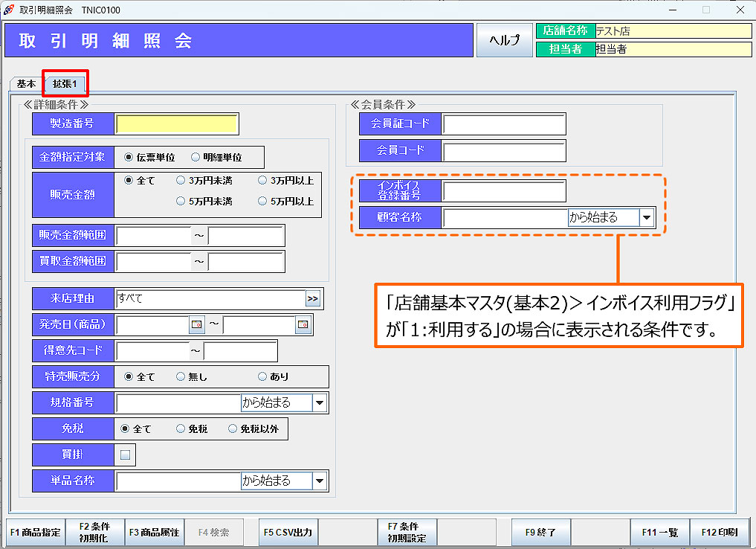Click the >> button beside 来店理由
Image resolution: width=756 pixels, height=549 pixels.
313,299
